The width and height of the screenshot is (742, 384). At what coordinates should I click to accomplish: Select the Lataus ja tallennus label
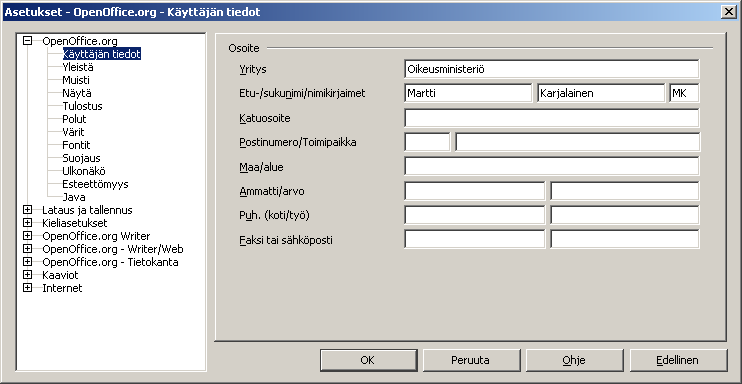pyautogui.click(x=87, y=210)
